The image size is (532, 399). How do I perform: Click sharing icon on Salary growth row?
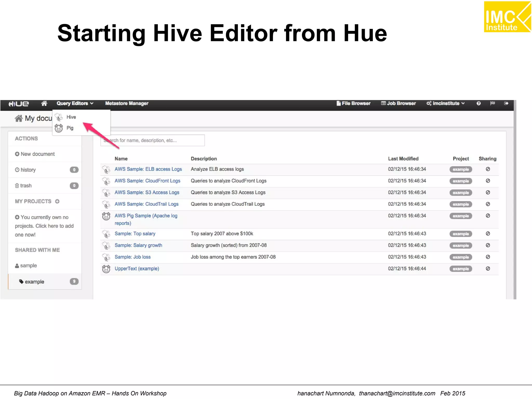click(x=488, y=245)
